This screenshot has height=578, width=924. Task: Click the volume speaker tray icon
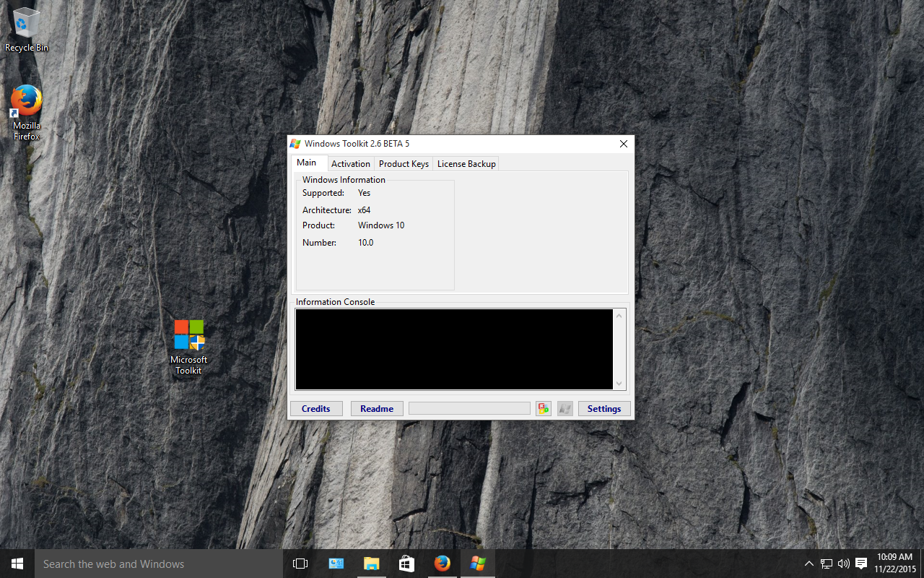[x=843, y=564]
